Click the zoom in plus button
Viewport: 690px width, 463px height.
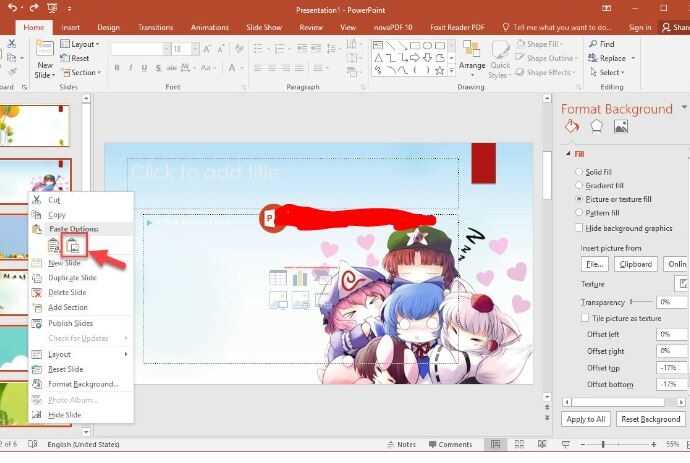point(653,445)
